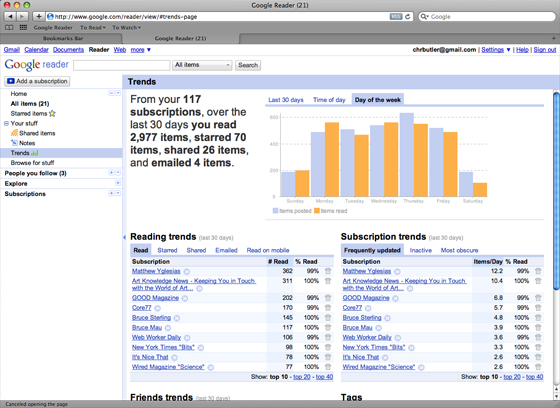Image resolution: width=560 pixels, height=408 pixels.
Task: Click trash icon for Wired Magazine in Subscription trends
Action: [538, 367]
